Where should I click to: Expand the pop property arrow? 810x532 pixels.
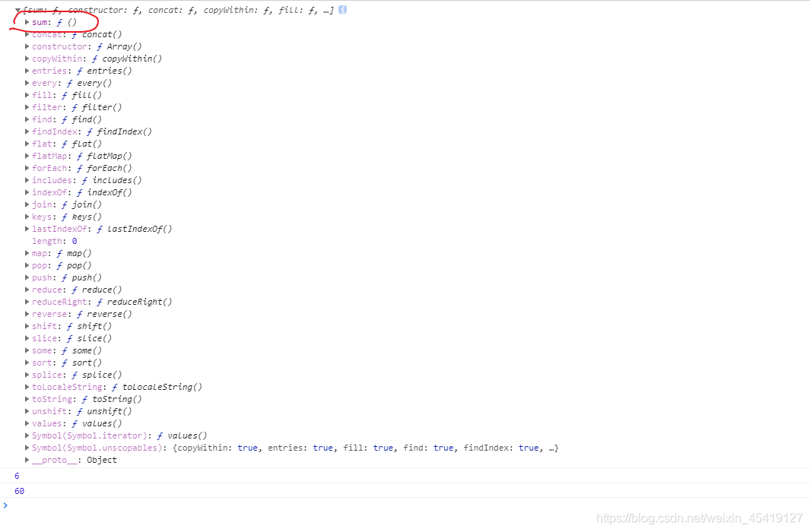(27, 265)
